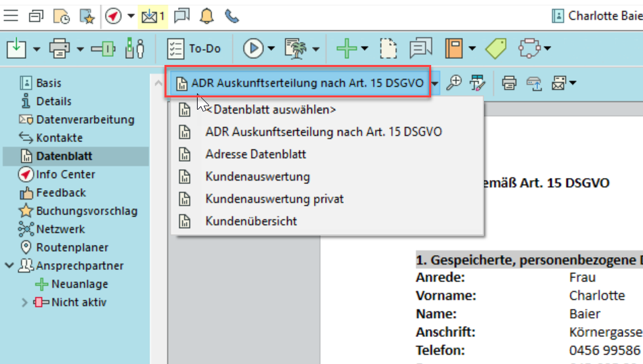Click the notification bell icon
The image size is (643, 364).
[x=207, y=16]
